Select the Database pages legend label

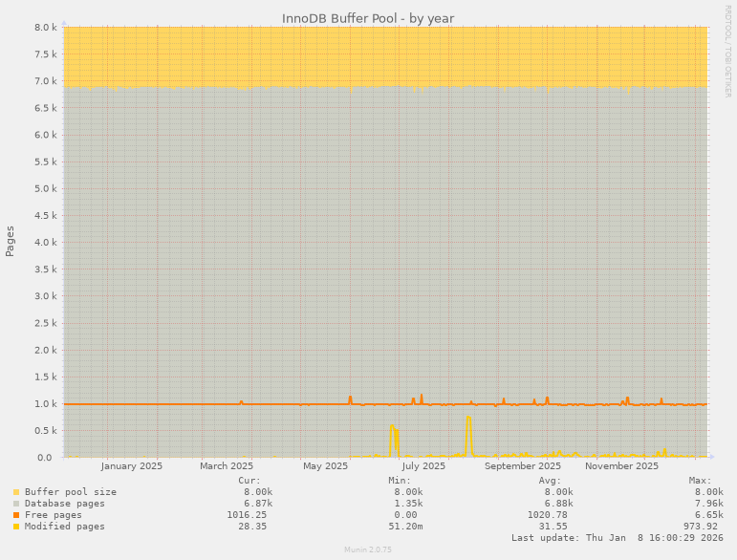tap(65, 504)
